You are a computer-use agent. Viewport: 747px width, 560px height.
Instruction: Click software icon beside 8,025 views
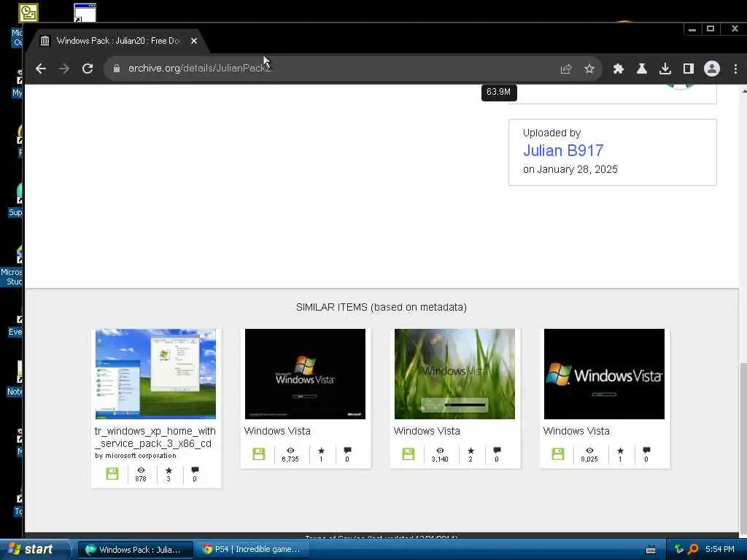(x=558, y=454)
